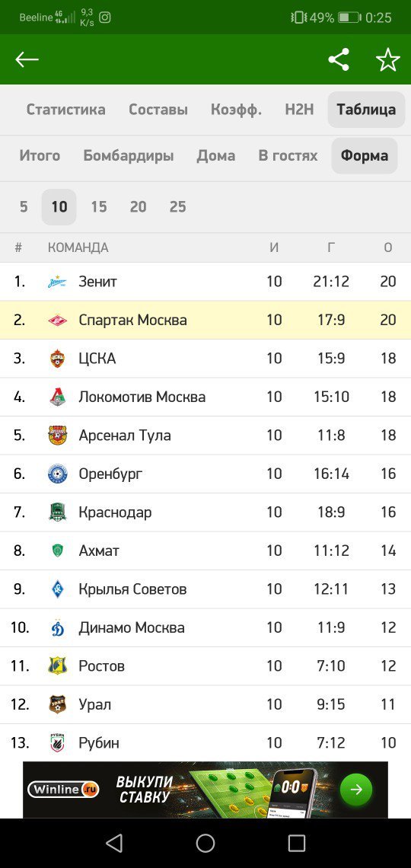Click the Zenit team logo
This screenshot has height=868, width=411.
coord(58,282)
